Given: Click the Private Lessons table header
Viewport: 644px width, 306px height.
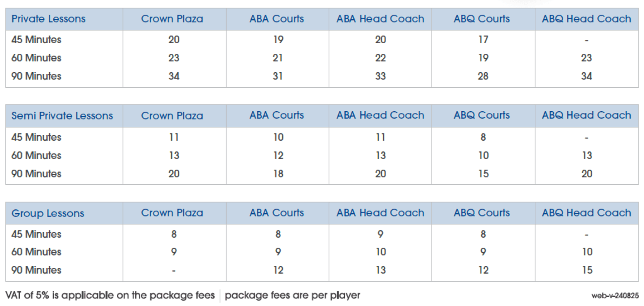Looking at the screenshot, I should click(x=48, y=19).
